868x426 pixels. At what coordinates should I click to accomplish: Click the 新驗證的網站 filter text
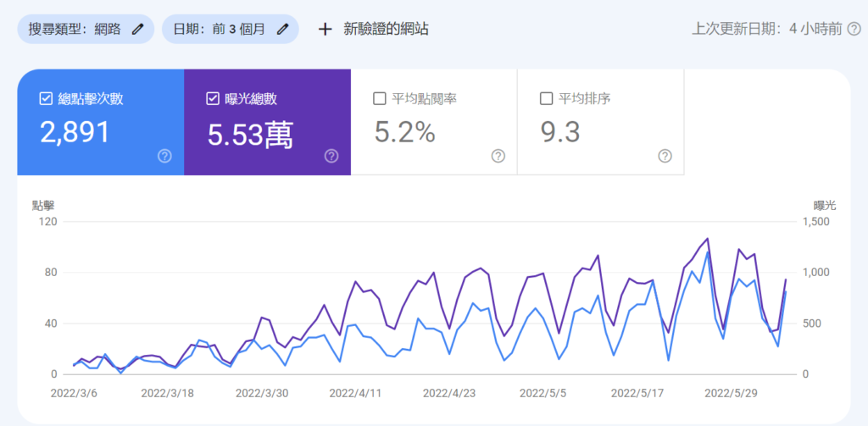(x=386, y=29)
